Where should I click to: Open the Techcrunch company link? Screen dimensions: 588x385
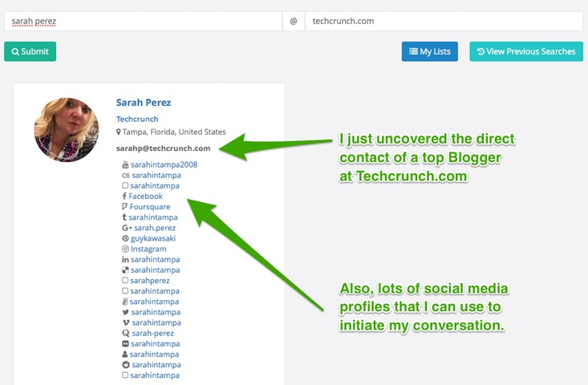[137, 119]
